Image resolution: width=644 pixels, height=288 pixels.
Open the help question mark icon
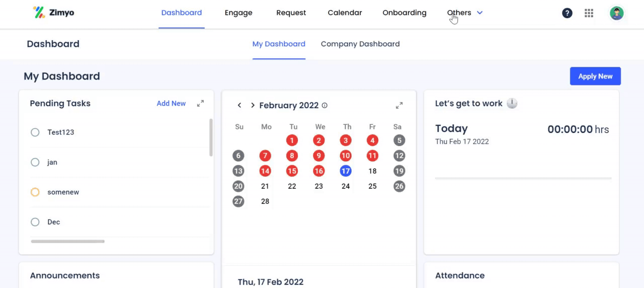[567, 13]
